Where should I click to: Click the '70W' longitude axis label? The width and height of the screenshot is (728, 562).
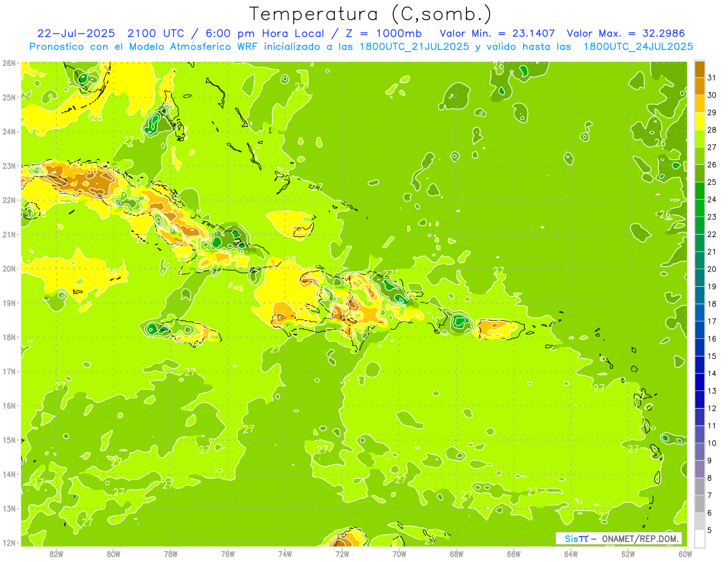[399, 554]
